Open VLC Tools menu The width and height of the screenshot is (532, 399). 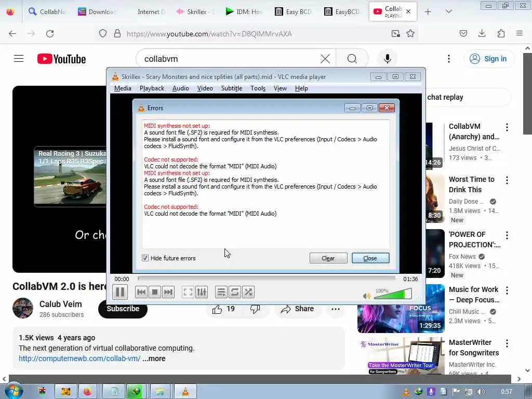click(x=258, y=88)
